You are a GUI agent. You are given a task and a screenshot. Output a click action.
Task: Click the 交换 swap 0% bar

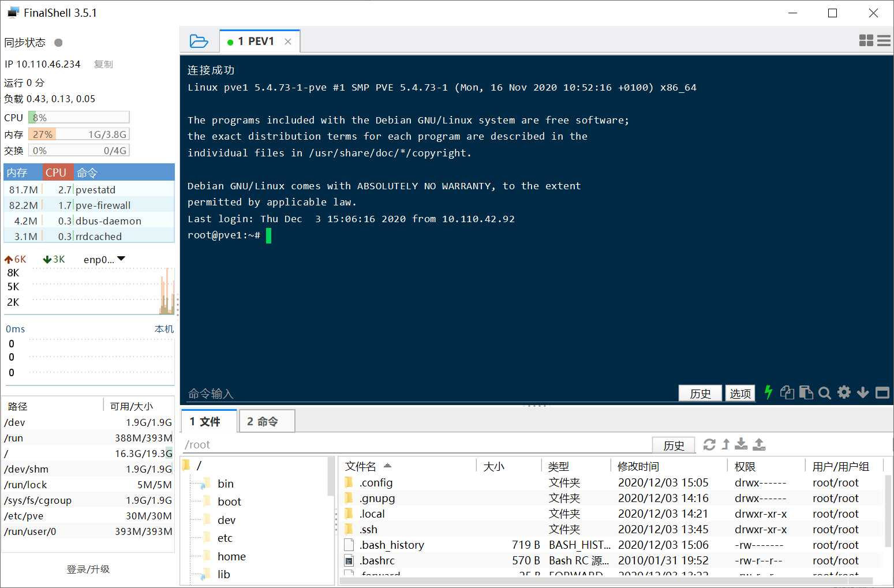pos(79,150)
